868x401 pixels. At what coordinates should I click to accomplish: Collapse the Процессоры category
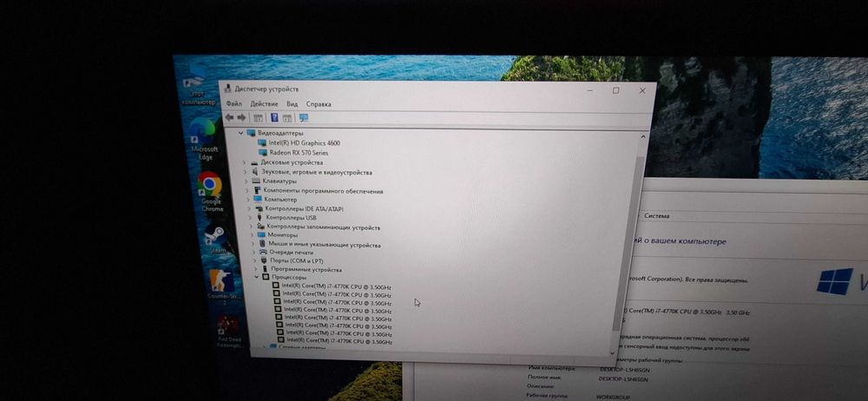point(257,276)
